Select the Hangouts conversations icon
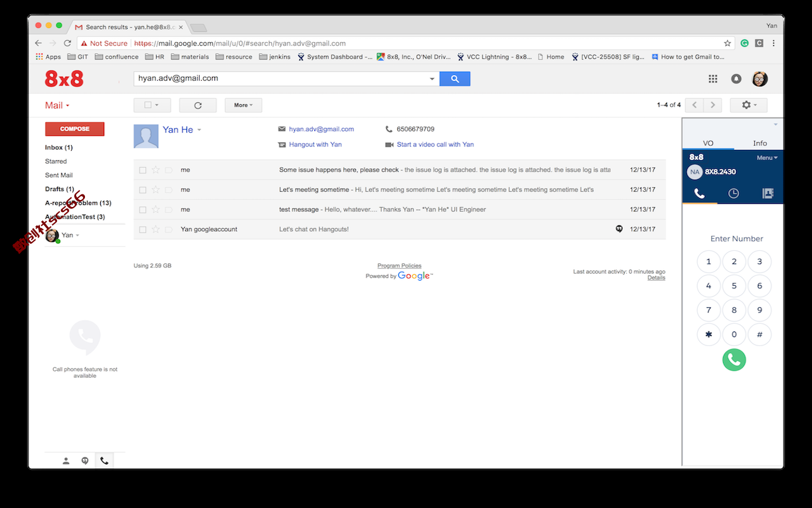Image resolution: width=812 pixels, height=508 pixels. 85,461
